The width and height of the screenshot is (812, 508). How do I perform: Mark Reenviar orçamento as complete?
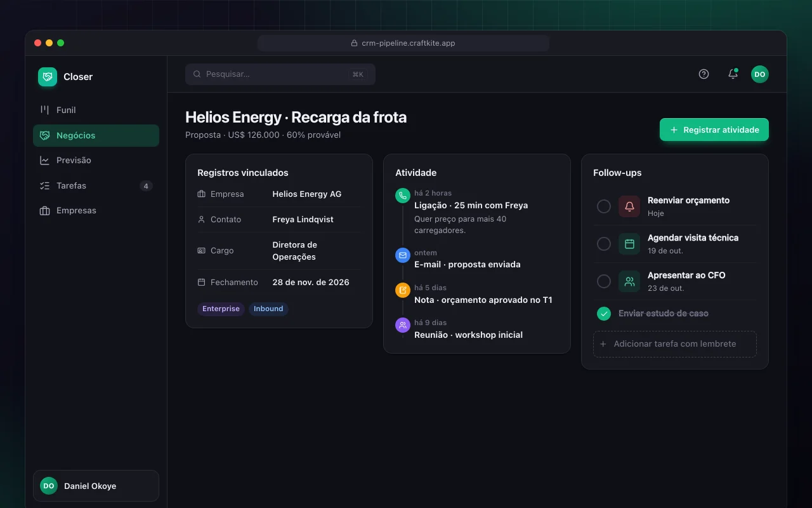click(x=604, y=206)
